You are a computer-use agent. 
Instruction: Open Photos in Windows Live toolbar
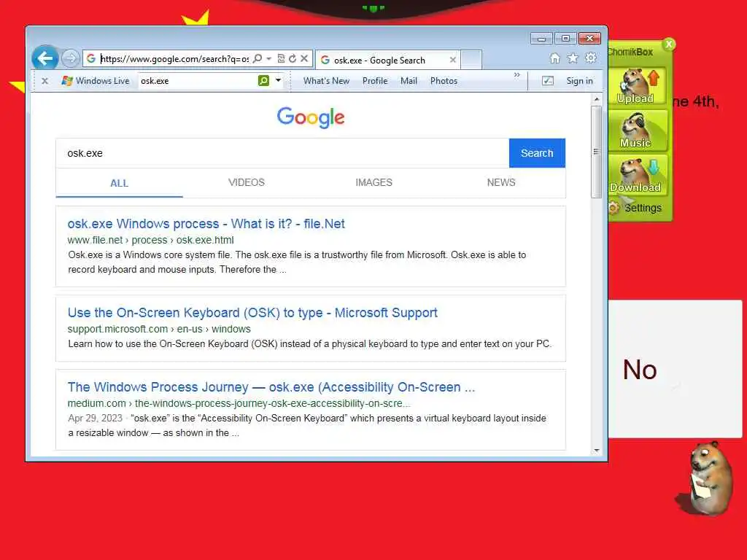pos(444,81)
